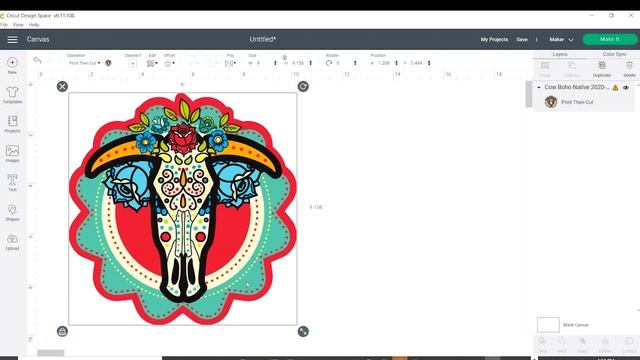Click the Deselect button in toolbar
This screenshot has width=640, height=360.
[133, 63]
